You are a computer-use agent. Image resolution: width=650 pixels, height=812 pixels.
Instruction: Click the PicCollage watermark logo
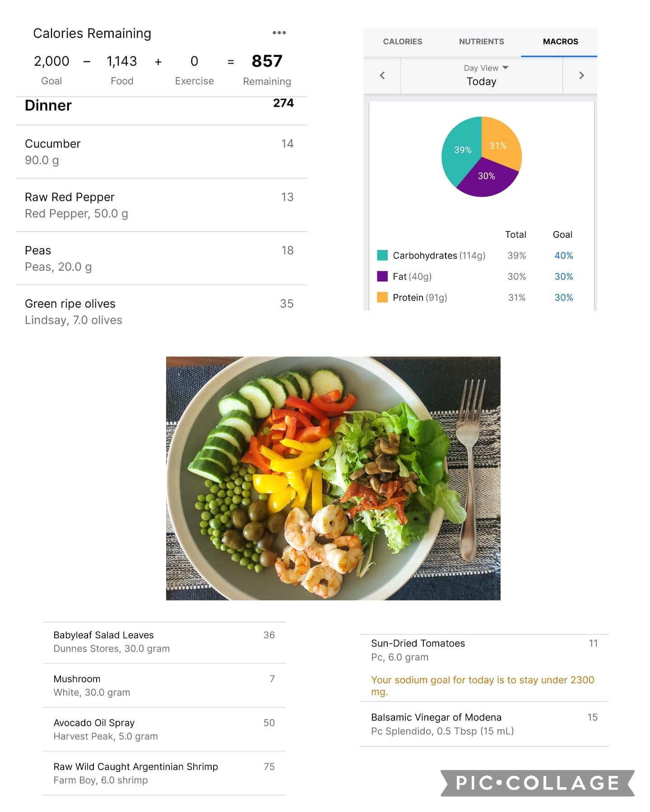tap(537, 783)
